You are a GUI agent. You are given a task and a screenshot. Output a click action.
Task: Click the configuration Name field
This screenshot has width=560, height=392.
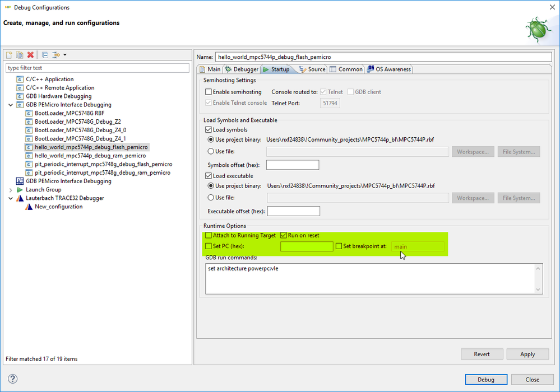[383, 57]
